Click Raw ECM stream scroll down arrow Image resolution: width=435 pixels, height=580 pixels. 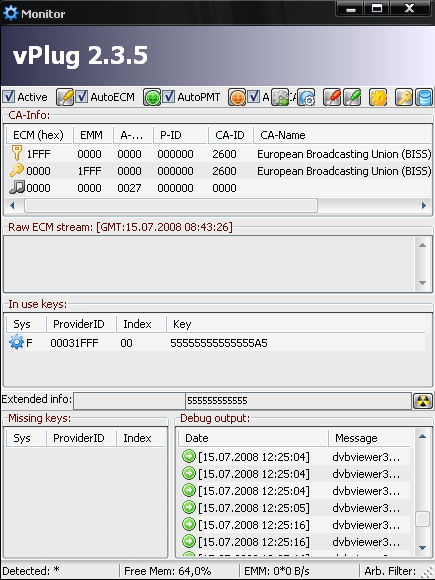422,283
